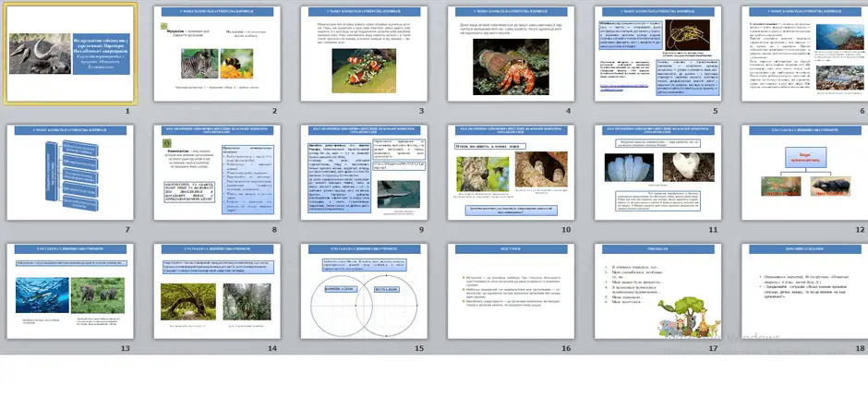Viewport: 868px width, 410px height.
Task: Choose slide 7 with the blue diagram
Action: (70, 173)
